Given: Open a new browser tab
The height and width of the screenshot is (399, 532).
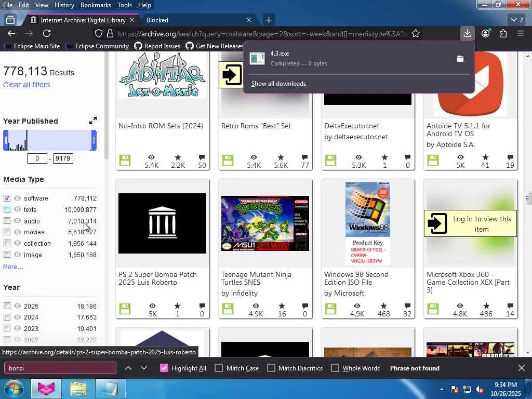Looking at the screenshot, I should click(269, 20).
